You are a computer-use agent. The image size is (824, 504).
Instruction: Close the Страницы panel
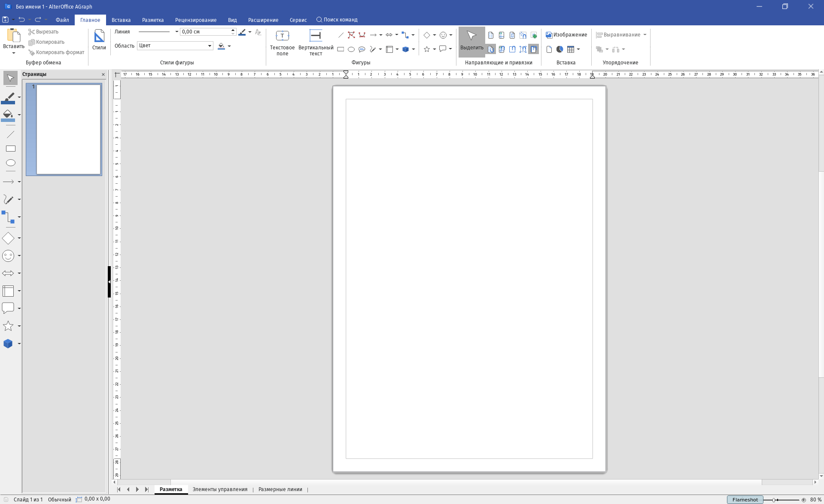103,75
